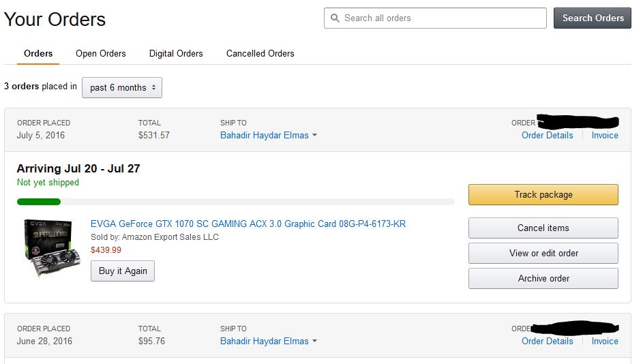This screenshot has width=643, height=364.
Task: Switch to the Open Orders tab
Action: 100,53
